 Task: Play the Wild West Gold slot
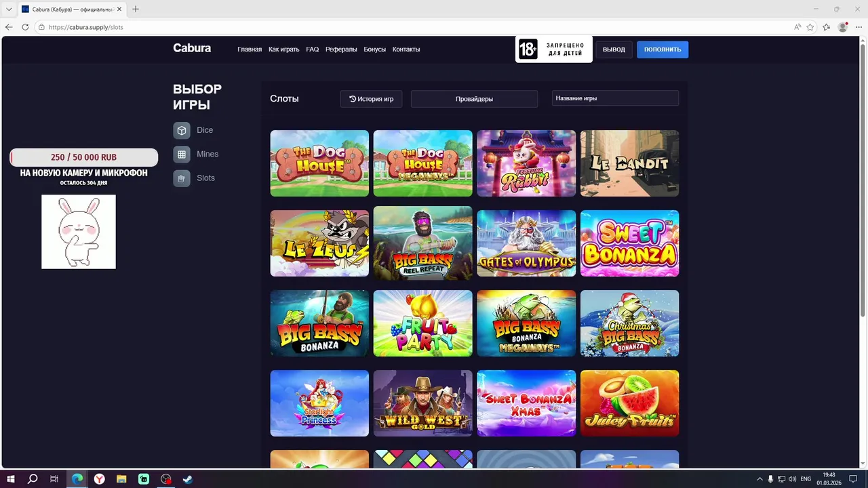[422, 403]
